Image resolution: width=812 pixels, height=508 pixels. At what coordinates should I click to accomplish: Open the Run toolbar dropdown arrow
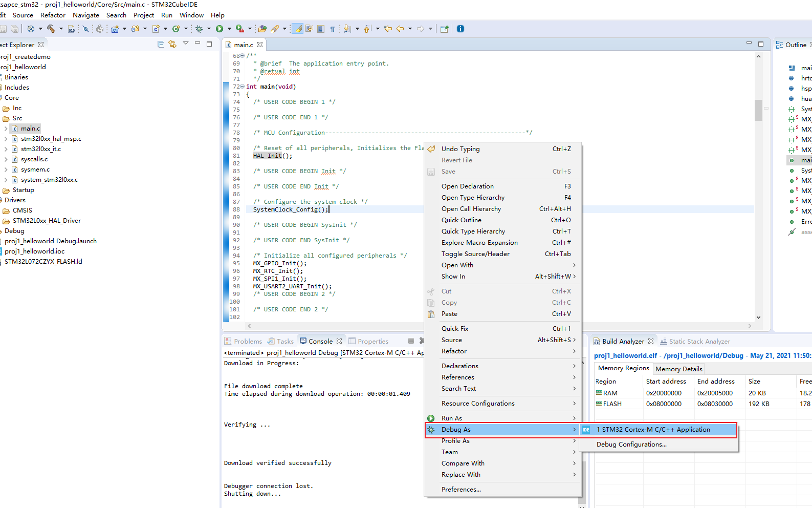coord(229,29)
